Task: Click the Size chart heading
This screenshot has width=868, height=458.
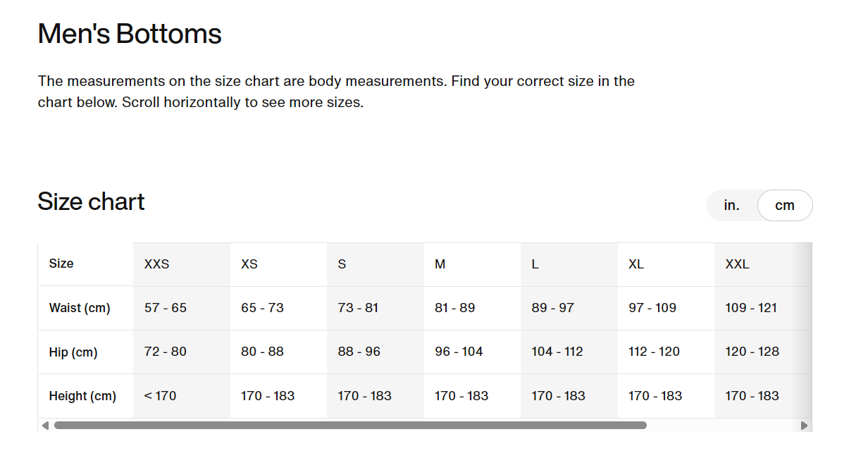Action: click(x=91, y=202)
